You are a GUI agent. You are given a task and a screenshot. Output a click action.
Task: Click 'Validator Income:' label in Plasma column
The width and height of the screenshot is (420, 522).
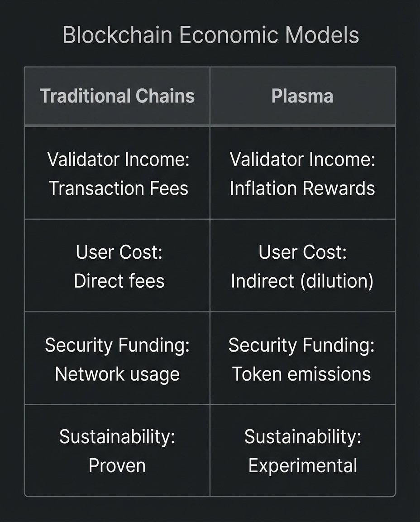(x=303, y=159)
